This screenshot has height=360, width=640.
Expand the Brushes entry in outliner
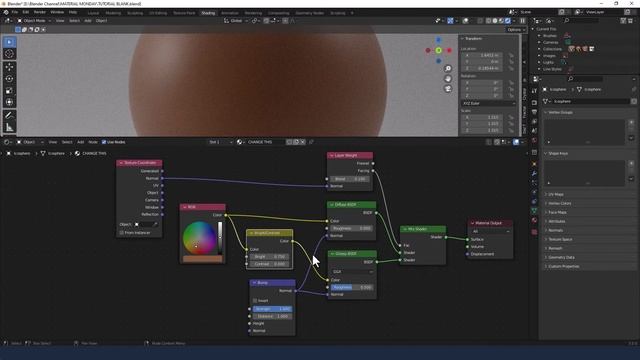[x=539, y=36]
